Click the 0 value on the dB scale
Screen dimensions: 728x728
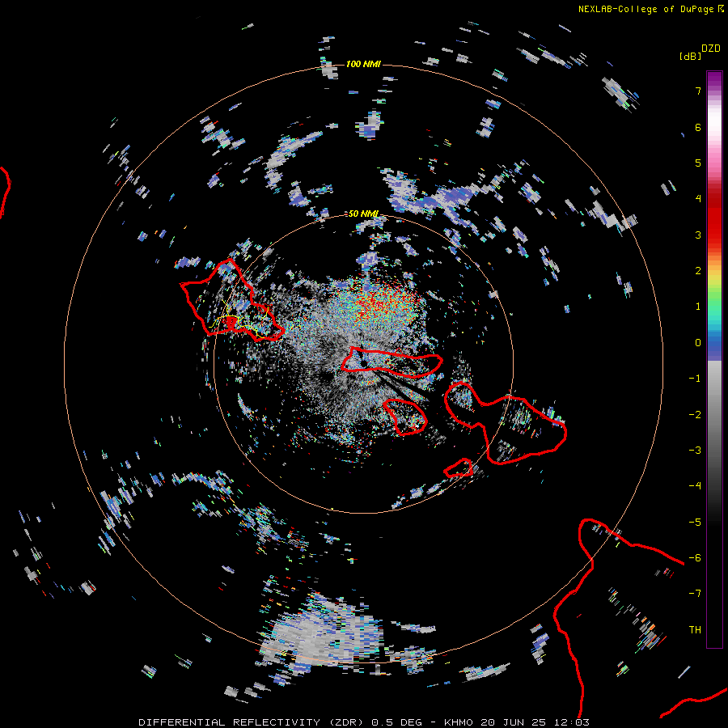tap(698, 343)
